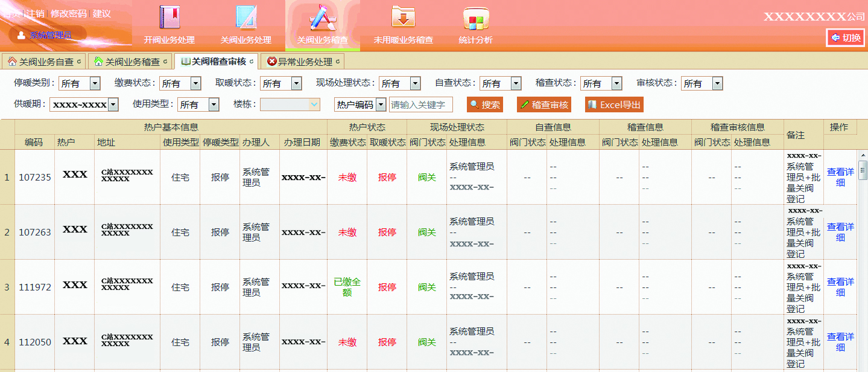Click the 稽查审核 button
This screenshot has width=868, height=372.
[544, 105]
